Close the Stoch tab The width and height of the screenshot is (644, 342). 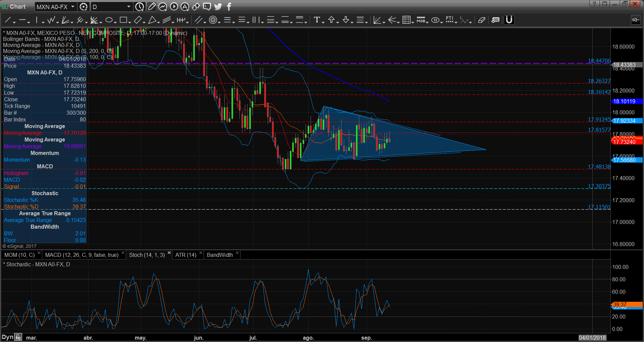point(169,253)
